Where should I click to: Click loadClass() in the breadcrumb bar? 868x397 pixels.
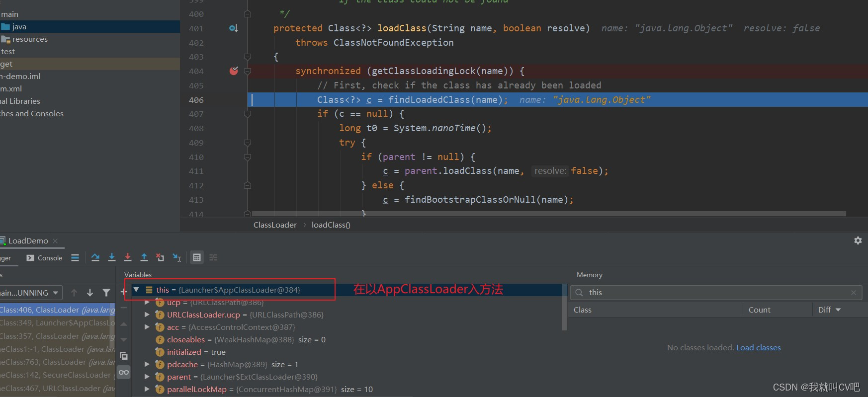[331, 225]
